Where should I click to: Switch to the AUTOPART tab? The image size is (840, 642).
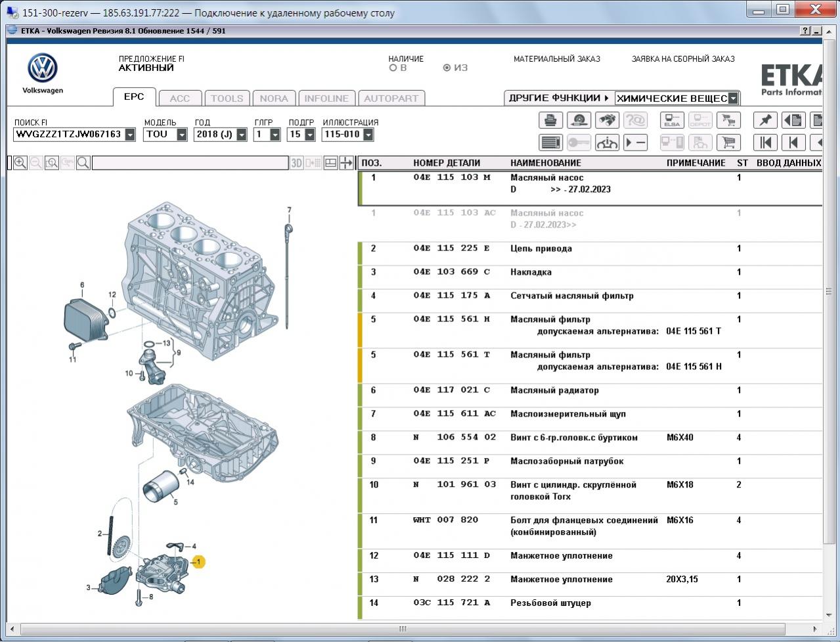pyautogui.click(x=391, y=99)
